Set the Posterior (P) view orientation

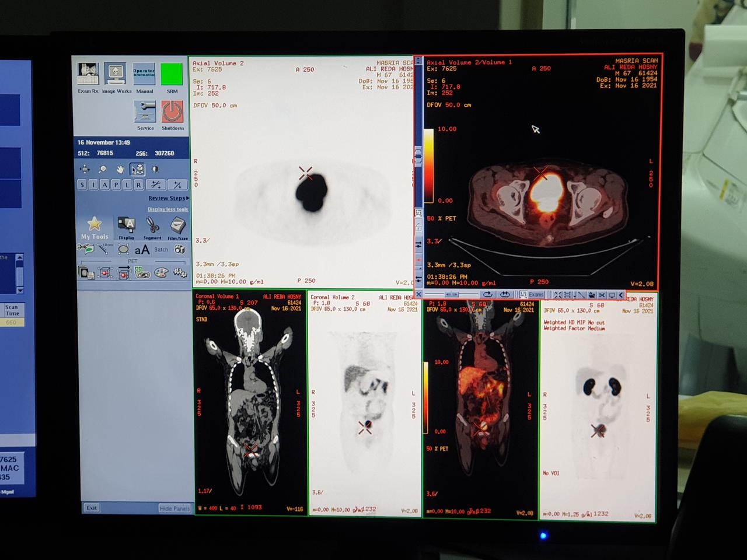(x=116, y=185)
